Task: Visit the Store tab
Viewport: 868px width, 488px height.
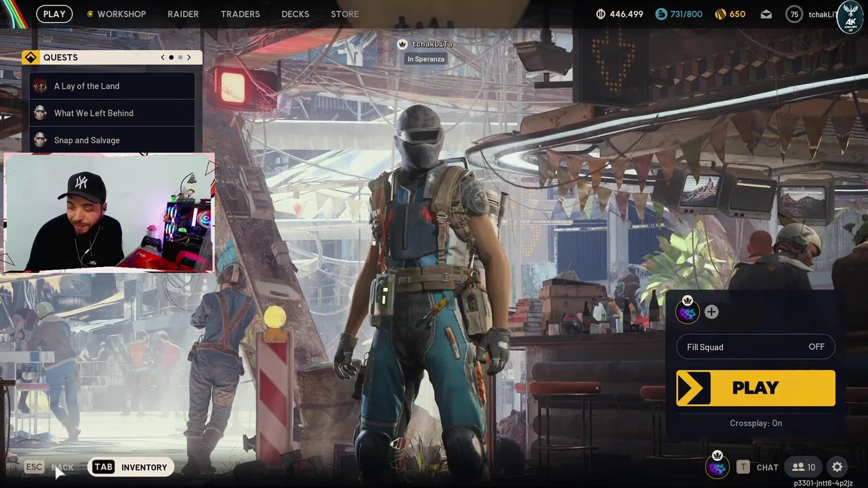Action: [344, 14]
